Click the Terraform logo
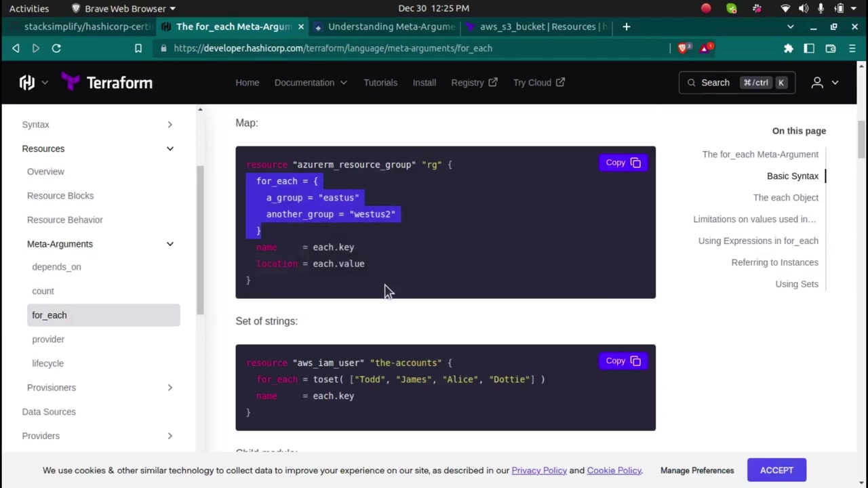The image size is (868, 488). pyautogui.click(x=107, y=83)
